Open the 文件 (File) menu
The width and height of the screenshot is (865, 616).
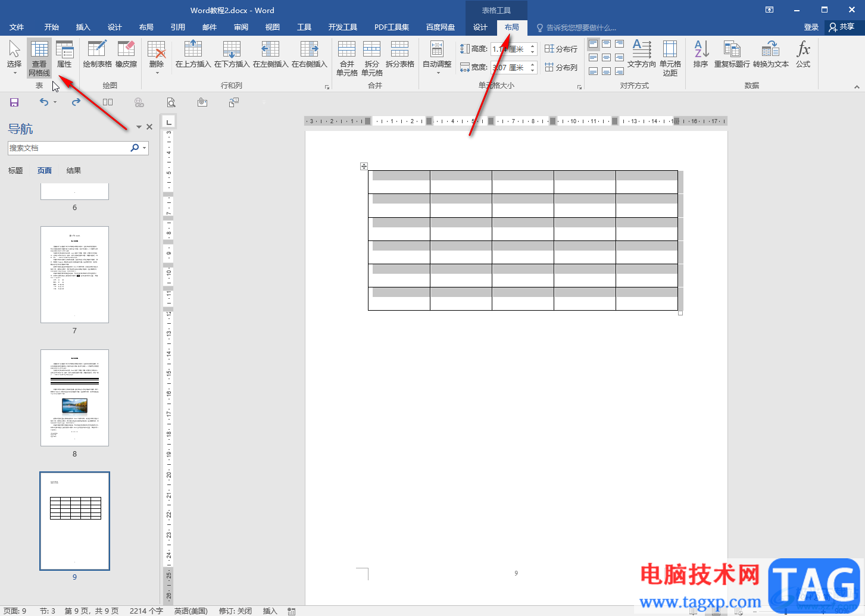17,27
